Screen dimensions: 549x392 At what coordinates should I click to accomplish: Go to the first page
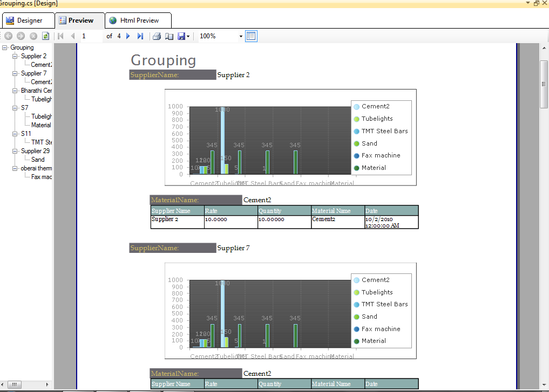pos(60,36)
